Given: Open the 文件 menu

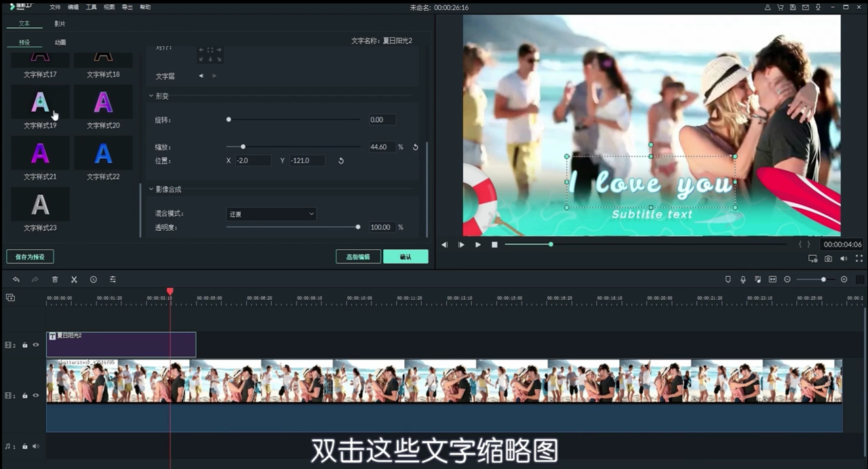Looking at the screenshot, I should [x=55, y=7].
